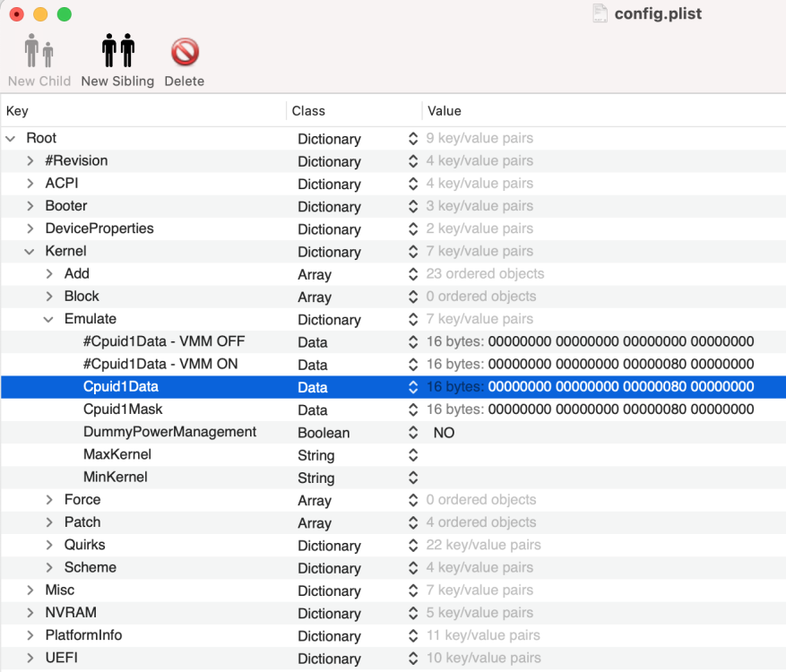Click the green zoom window button
Screen dimensions: 786x672
pyautogui.click(x=65, y=14)
